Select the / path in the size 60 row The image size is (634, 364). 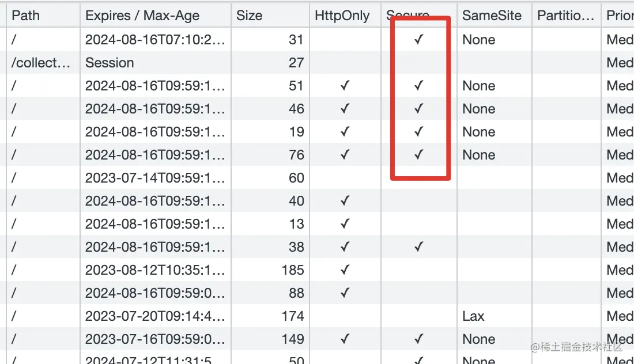click(14, 178)
